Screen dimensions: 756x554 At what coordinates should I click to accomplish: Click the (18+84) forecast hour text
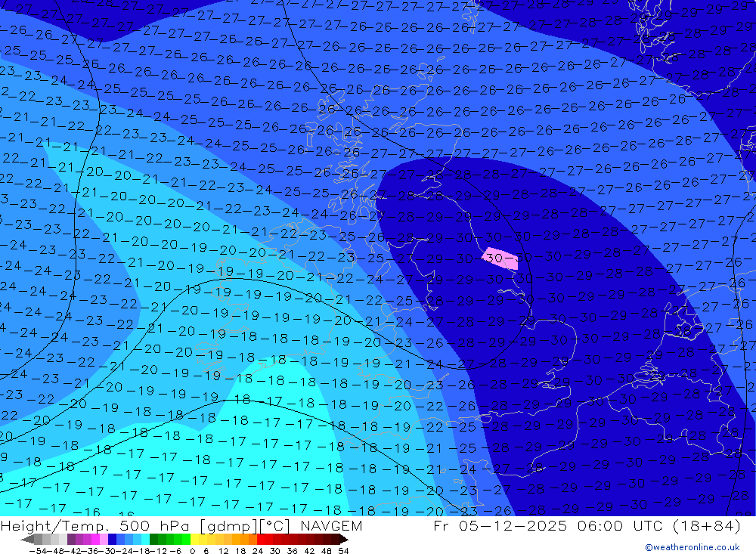[706, 525]
